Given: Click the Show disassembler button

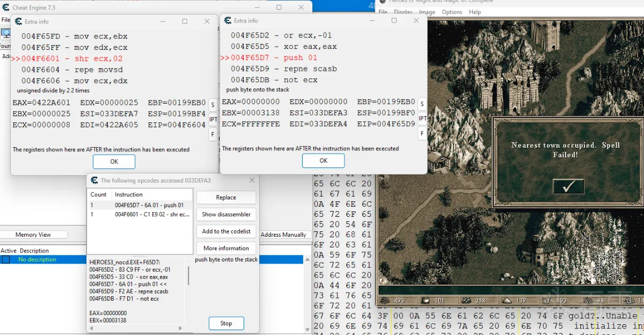Looking at the screenshot, I should click(x=226, y=214).
